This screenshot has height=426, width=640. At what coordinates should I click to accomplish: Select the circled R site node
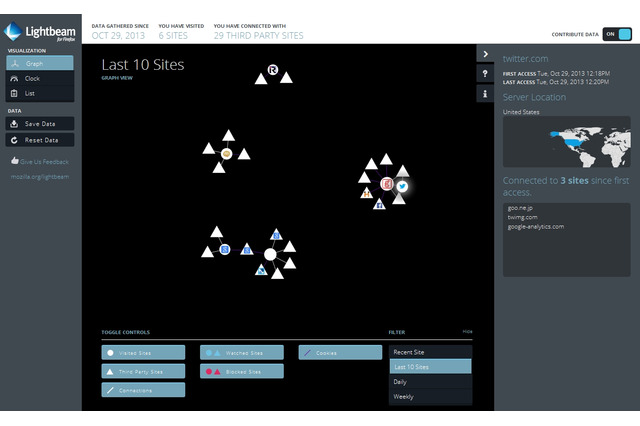(272, 70)
